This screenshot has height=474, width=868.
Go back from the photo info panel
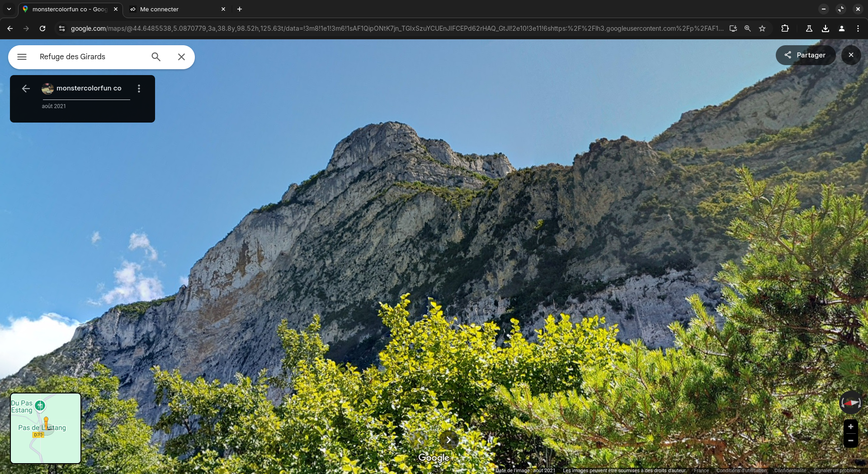click(x=26, y=89)
